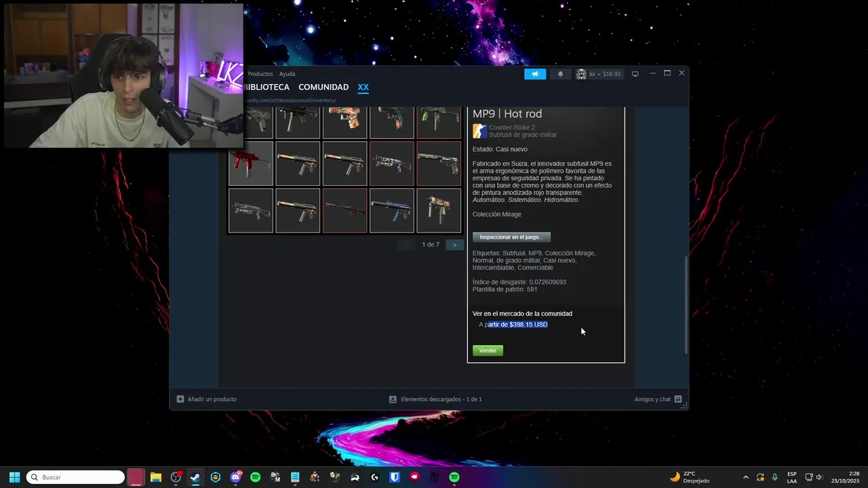Click the friends chat plus icon
This screenshot has width=868, height=488.
678,399
